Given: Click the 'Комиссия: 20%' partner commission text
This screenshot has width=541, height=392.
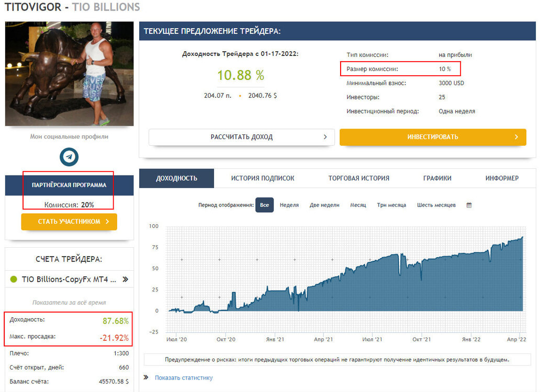Looking at the screenshot, I should 69,205.
